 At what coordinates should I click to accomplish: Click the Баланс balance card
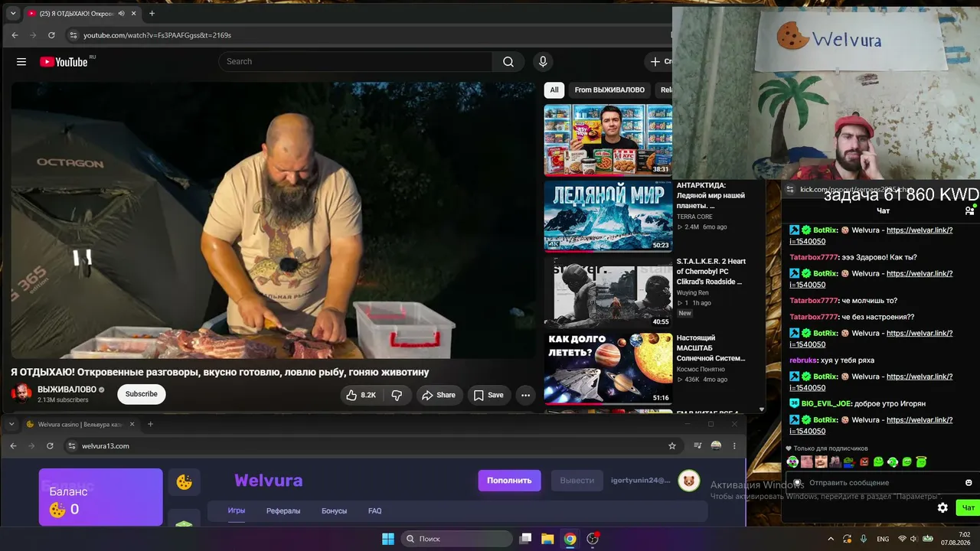pyautogui.click(x=101, y=497)
